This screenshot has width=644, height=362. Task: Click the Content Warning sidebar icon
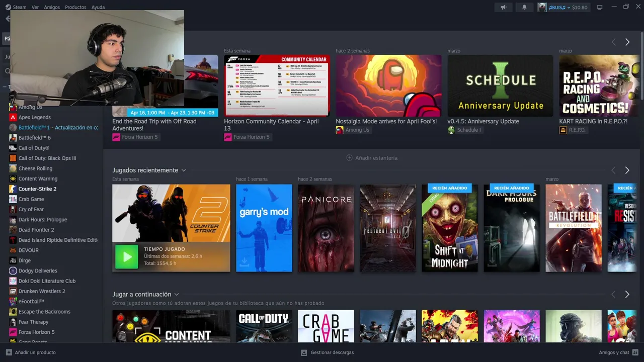13,178
